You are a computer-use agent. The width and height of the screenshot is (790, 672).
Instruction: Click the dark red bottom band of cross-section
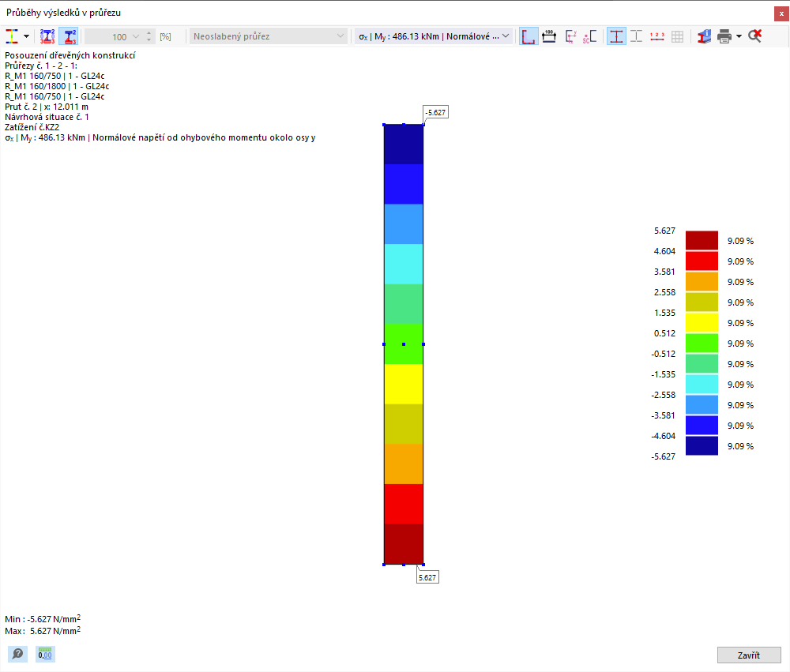(404, 543)
